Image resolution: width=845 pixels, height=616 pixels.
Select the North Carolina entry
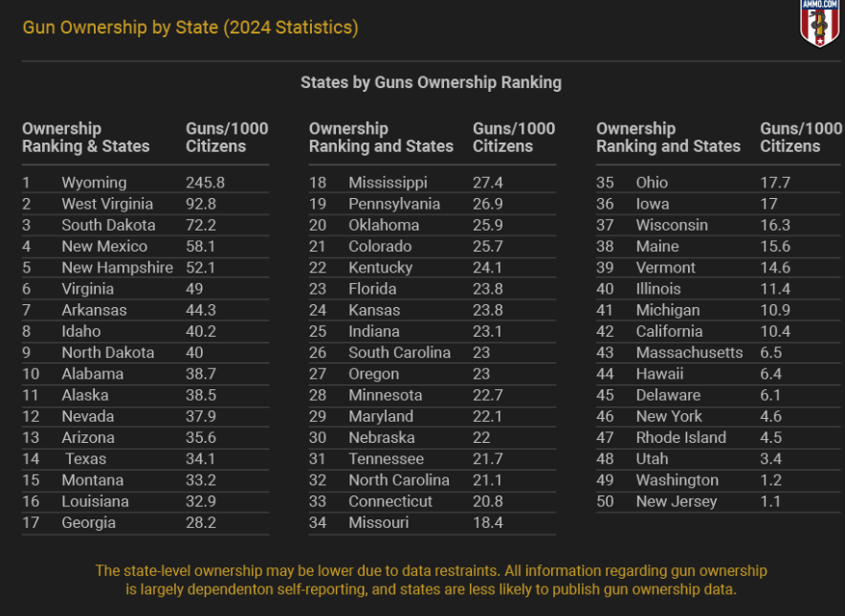[398, 480]
